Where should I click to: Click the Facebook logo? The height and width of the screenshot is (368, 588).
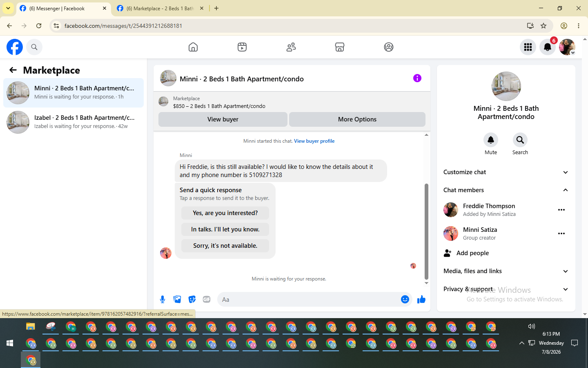(15, 47)
